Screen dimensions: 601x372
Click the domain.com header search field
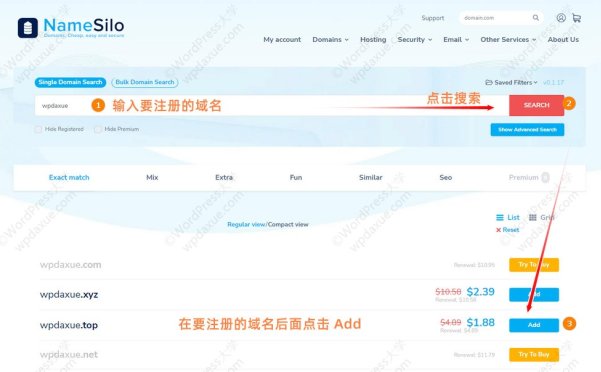pyautogui.click(x=501, y=18)
